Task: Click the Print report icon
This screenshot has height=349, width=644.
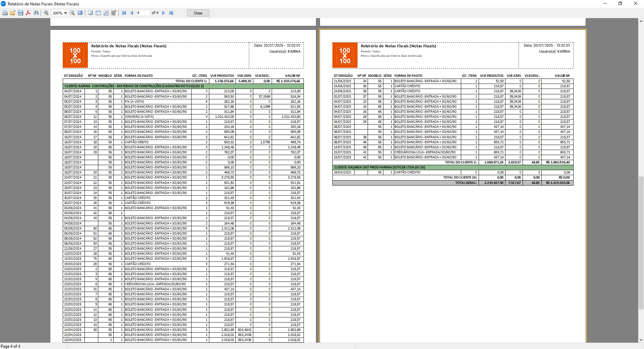Action: click(x=5, y=13)
